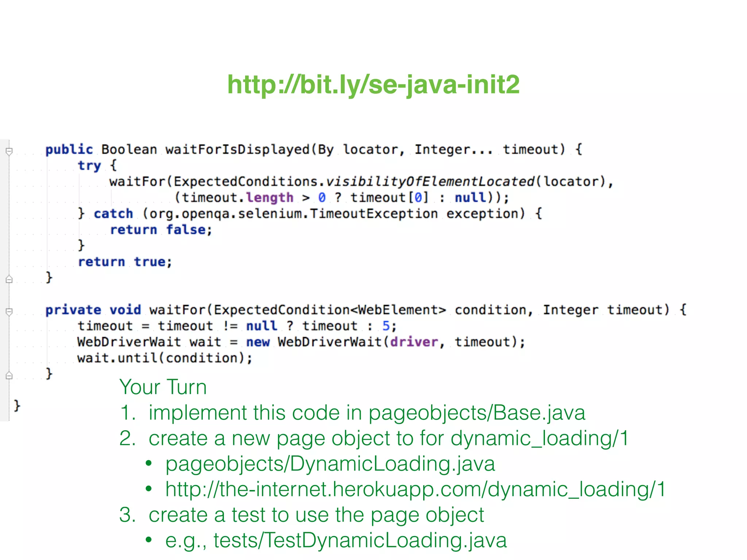Viewport: 747px width, 560px height.
Task: Click the 'wait.until(condition);' line
Action: pos(165,358)
